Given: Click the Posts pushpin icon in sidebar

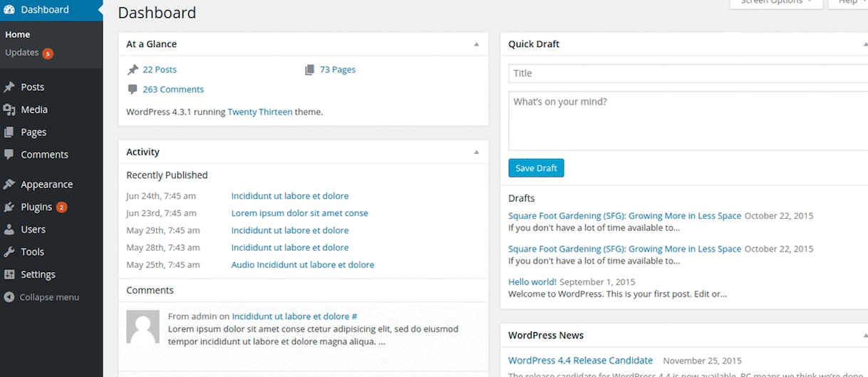Looking at the screenshot, I should point(9,87).
